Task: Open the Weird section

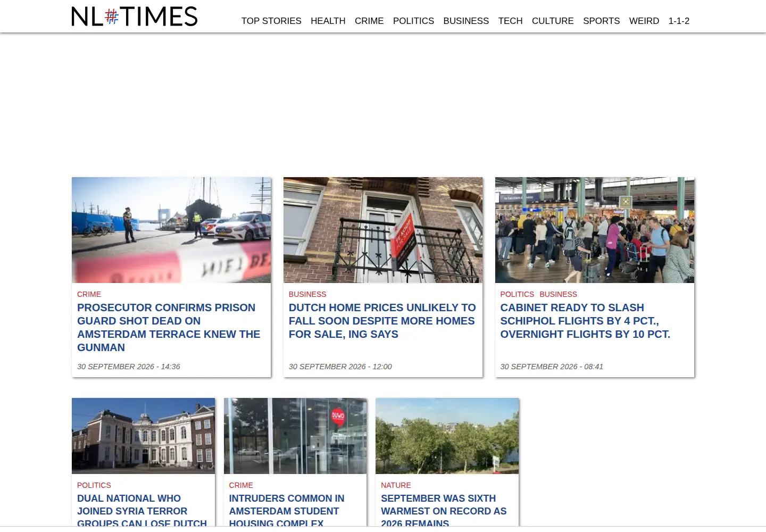Action: (644, 21)
